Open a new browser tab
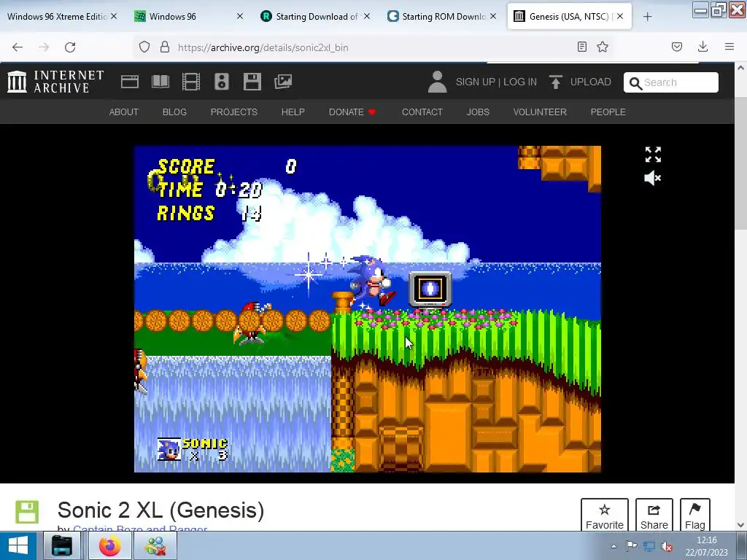This screenshot has height=560, width=747. [x=648, y=17]
